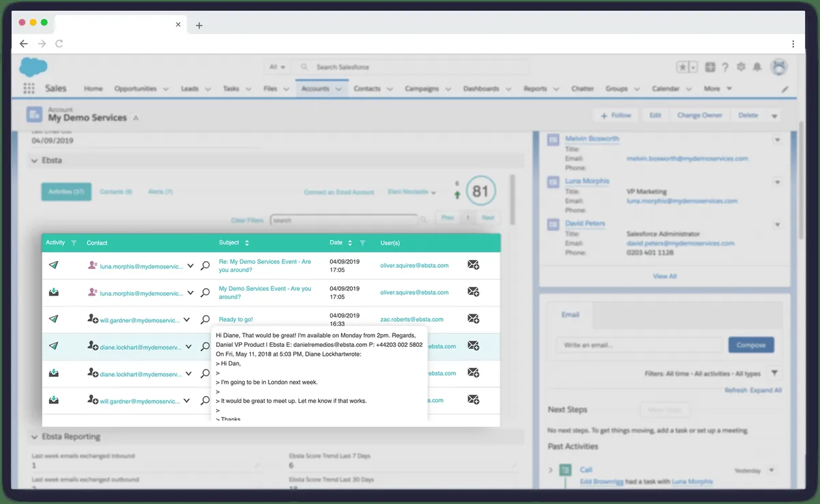
Task: Click the Help question mark icon
Action: 726,67
